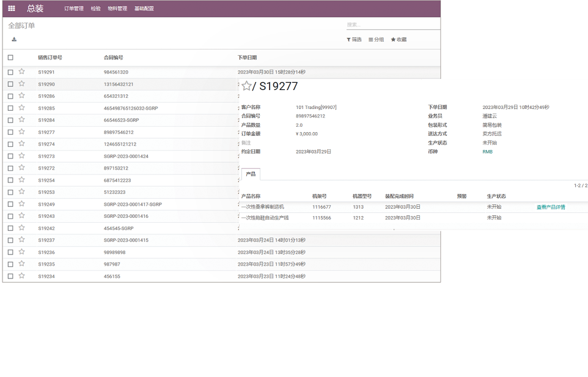588x377 pixels.
Task: Open the 基础配置 menu
Action: point(144,9)
